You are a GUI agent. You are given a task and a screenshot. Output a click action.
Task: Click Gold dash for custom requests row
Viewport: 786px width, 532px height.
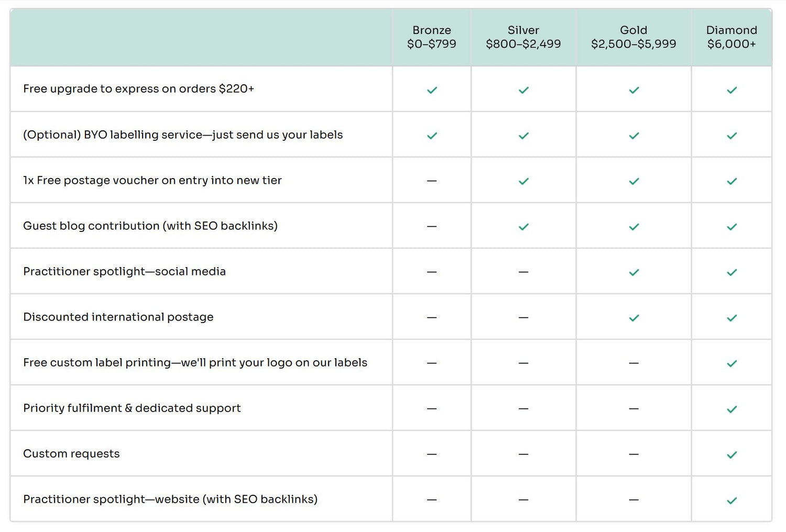click(634, 455)
